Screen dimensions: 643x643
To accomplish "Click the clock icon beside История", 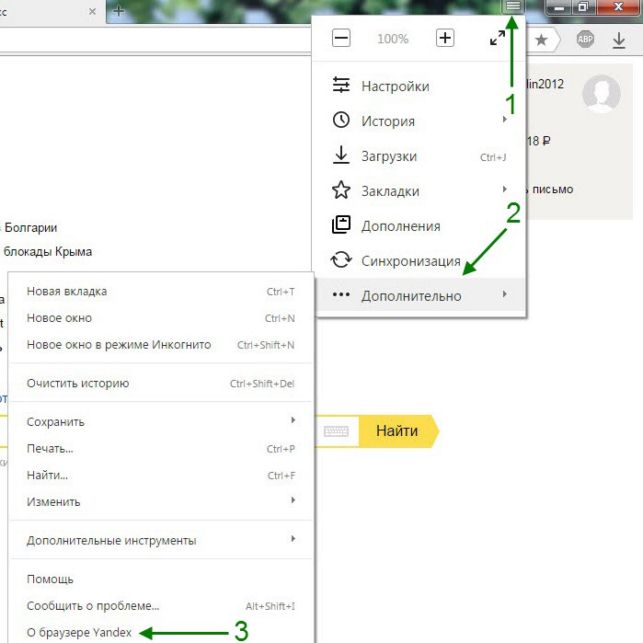I will coord(341,120).
